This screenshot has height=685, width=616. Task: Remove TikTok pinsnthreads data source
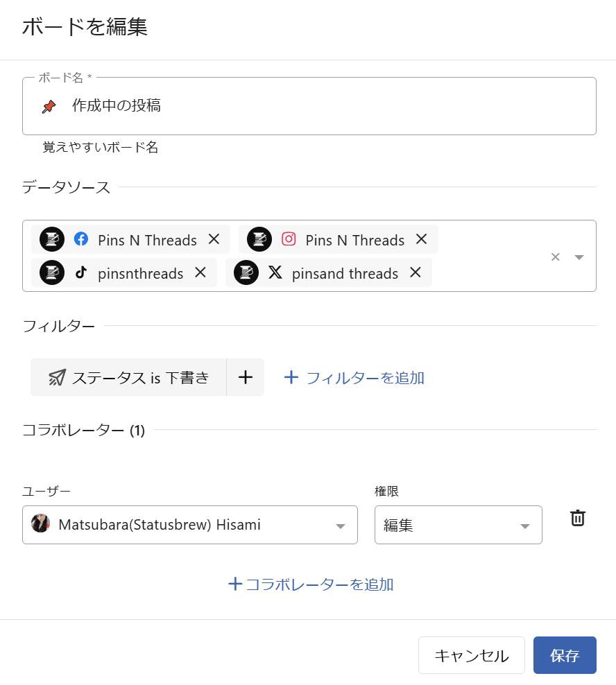(x=200, y=272)
